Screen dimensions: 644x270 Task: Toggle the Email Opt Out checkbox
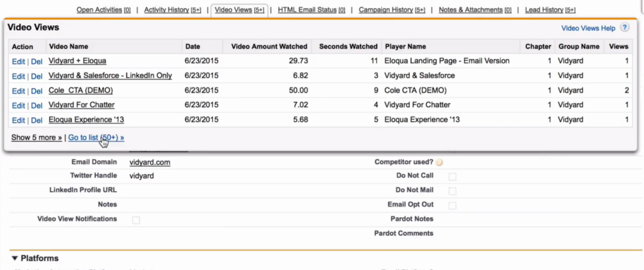[x=452, y=205]
